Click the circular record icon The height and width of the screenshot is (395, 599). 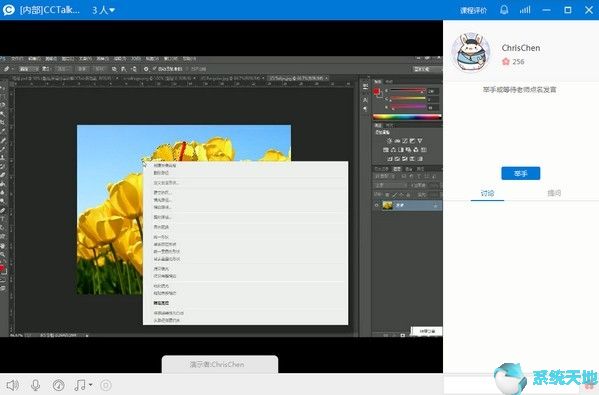pyautogui.click(x=106, y=385)
